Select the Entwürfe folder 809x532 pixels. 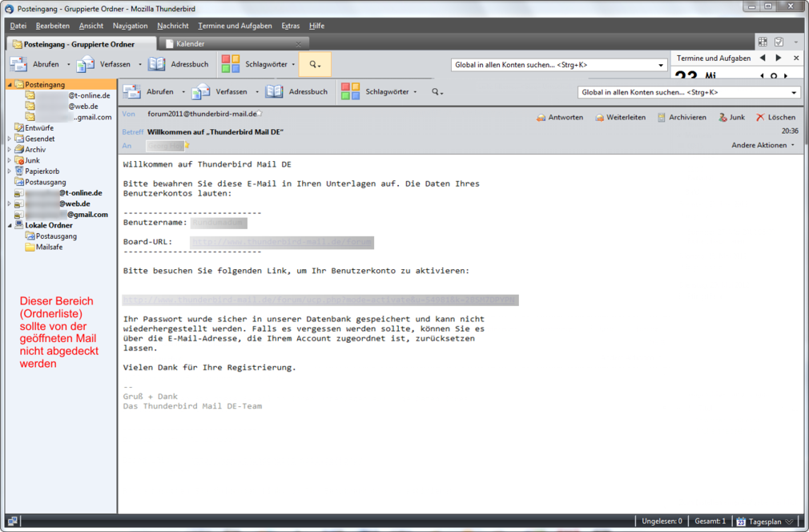click(39, 128)
